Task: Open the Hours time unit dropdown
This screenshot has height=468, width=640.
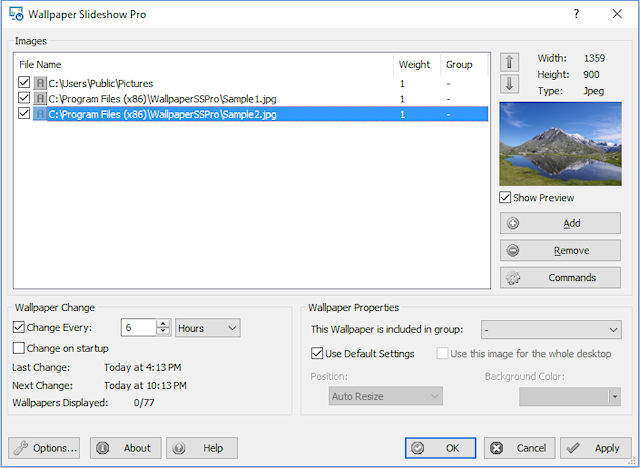Action: pos(208,328)
